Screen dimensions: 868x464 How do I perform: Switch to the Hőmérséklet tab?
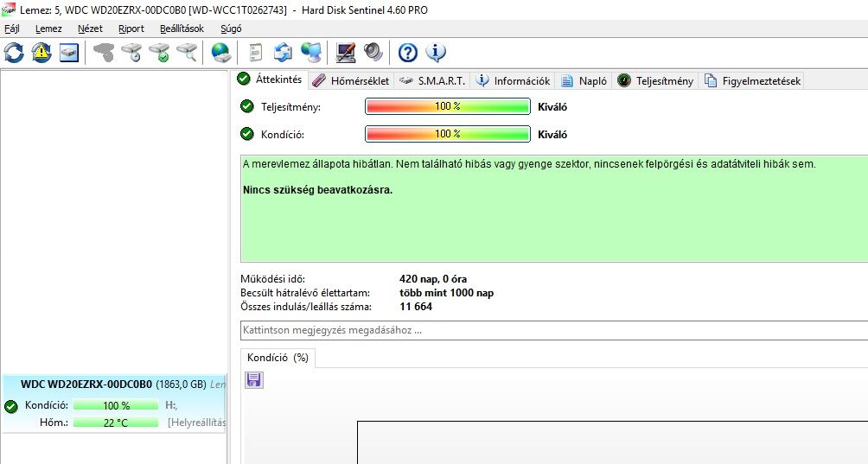[350, 80]
